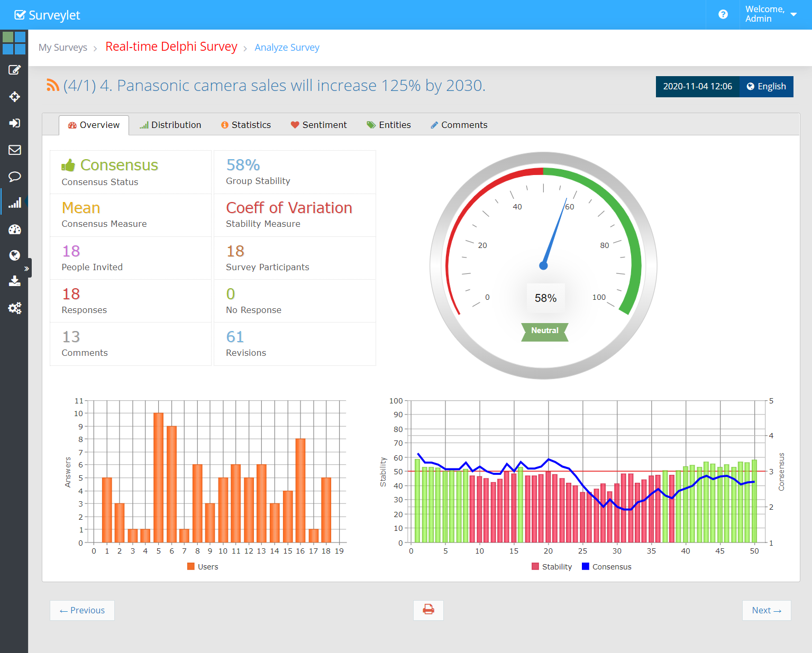Open the settings gears icon in the sidebar
Image resolution: width=812 pixels, height=653 pixels.
tap(14, 308)
